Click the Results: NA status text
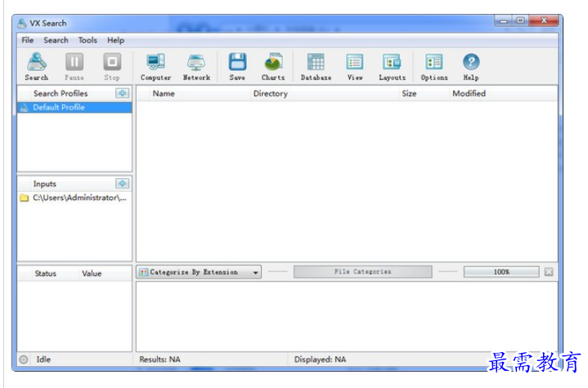The width and height of the screenshot is (588, 388). 159,359
